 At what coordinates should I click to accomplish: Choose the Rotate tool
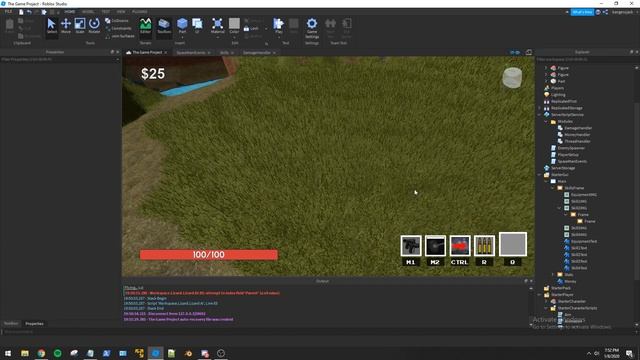94,26
